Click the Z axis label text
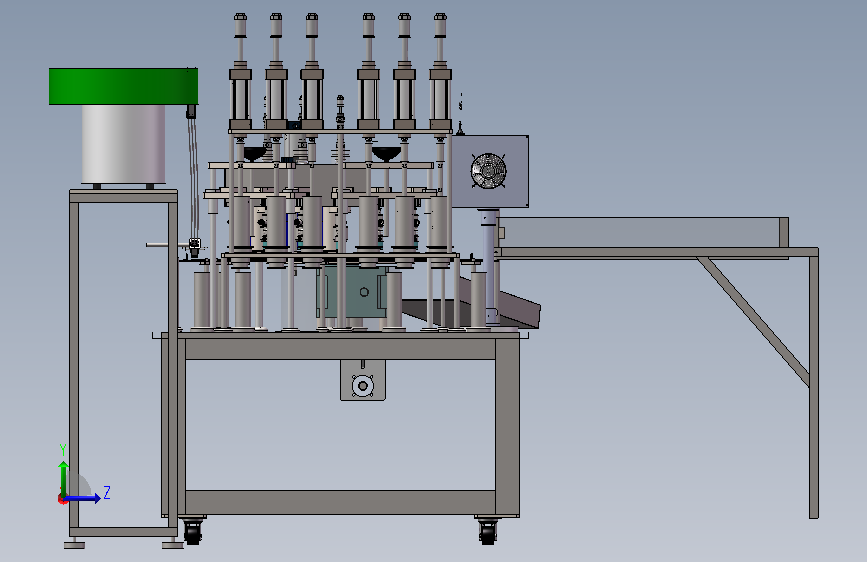The image size is (867, 562). (107, 492)
